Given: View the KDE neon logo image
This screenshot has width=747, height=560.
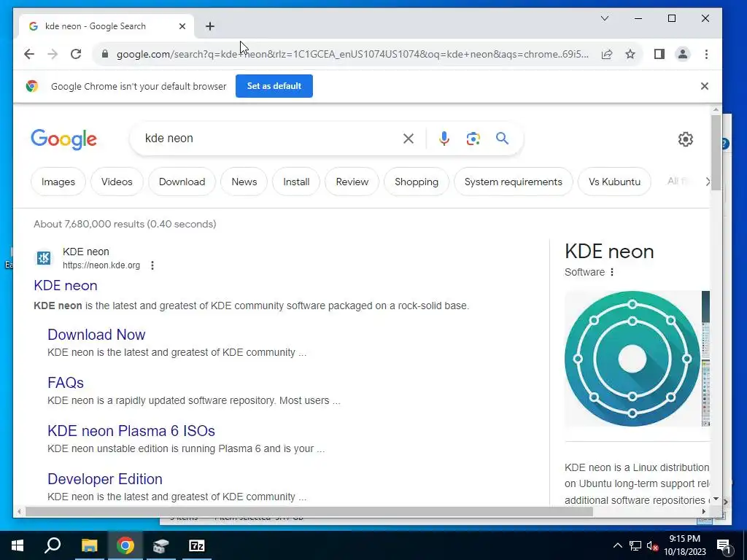Looking at the screenshot, I should coord(632,359).
